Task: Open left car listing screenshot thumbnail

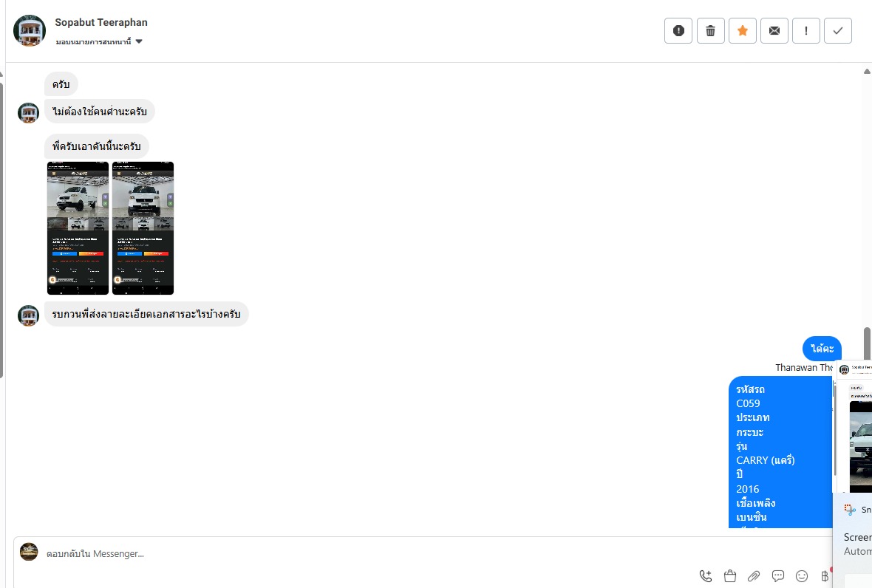Action: [78, 228]
